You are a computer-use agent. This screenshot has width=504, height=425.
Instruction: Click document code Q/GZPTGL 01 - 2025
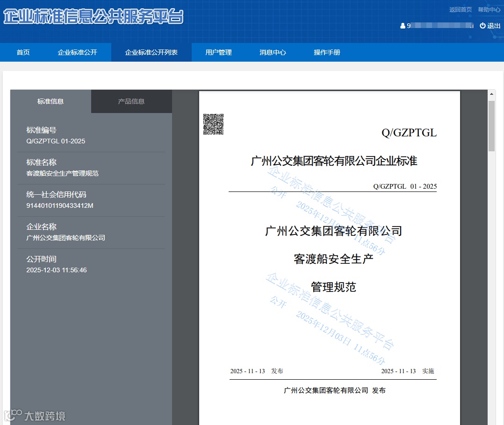click(405, 186)
